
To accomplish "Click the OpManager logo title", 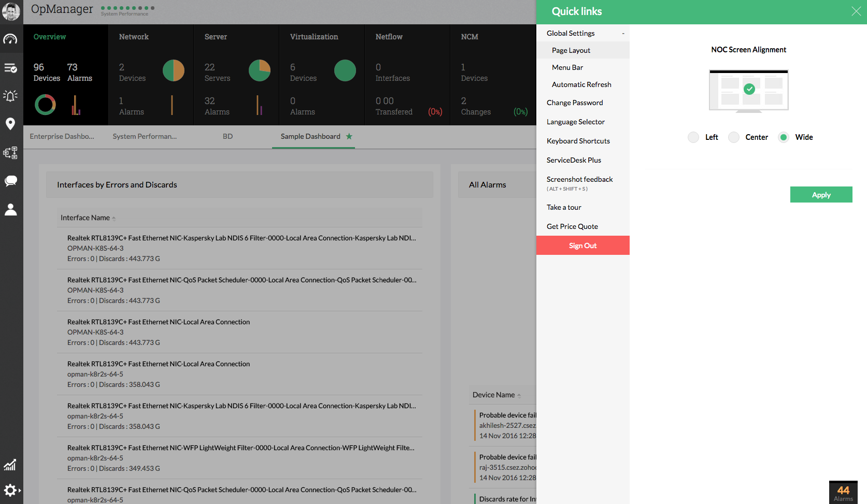I will [62, 9].
